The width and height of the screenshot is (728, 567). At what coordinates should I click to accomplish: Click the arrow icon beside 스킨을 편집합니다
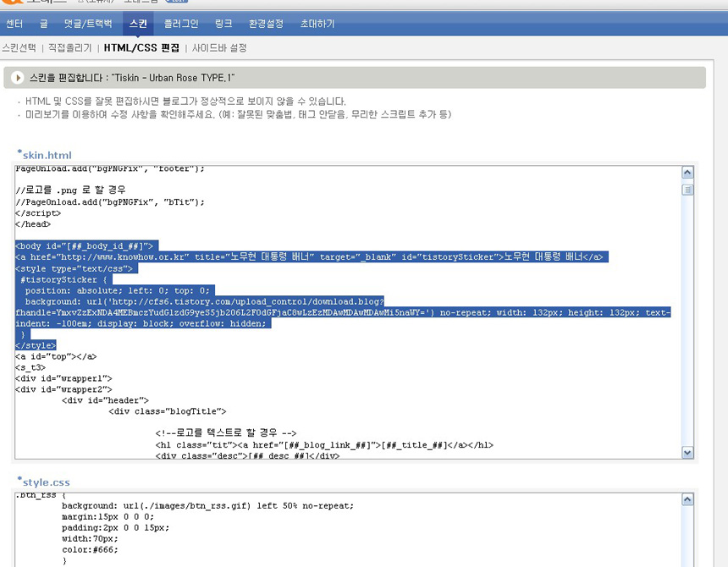[18, 78]
